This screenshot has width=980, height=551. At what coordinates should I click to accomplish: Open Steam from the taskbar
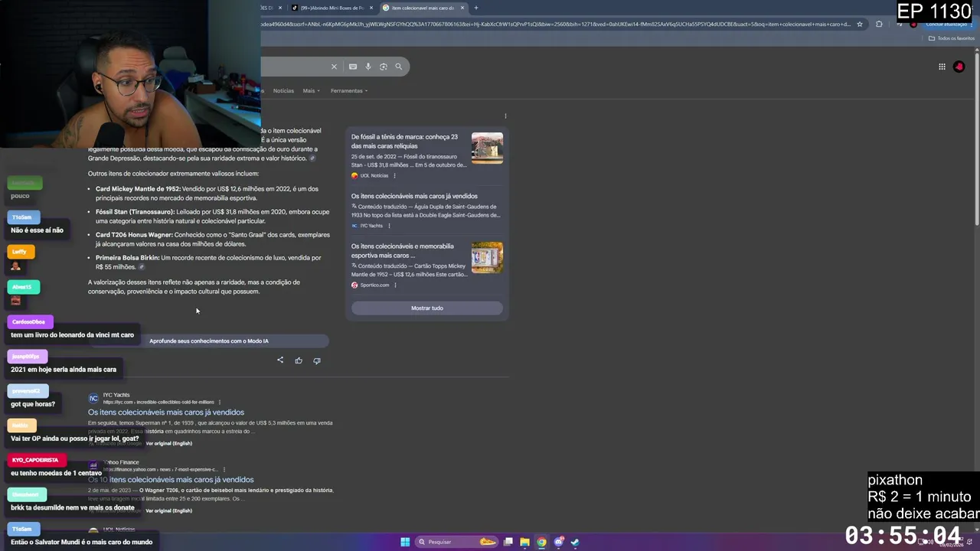pyautogui.click(x=575, y=542)
